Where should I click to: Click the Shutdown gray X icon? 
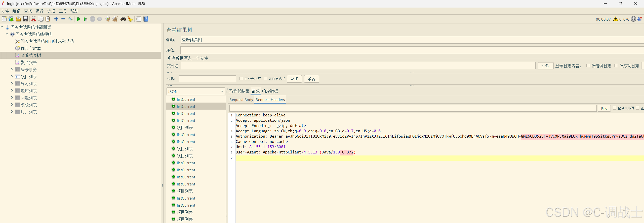100,19
